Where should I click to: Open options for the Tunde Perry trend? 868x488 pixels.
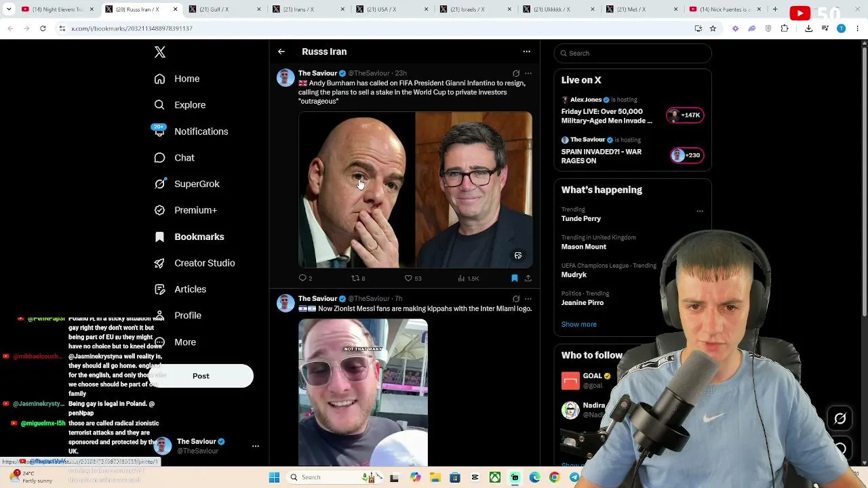coord(700,211)
